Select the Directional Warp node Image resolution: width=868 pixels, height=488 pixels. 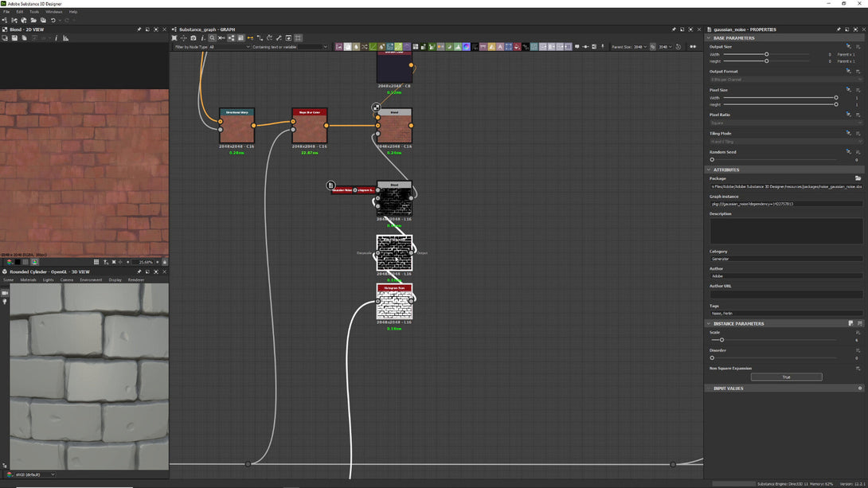coord(237,126)
